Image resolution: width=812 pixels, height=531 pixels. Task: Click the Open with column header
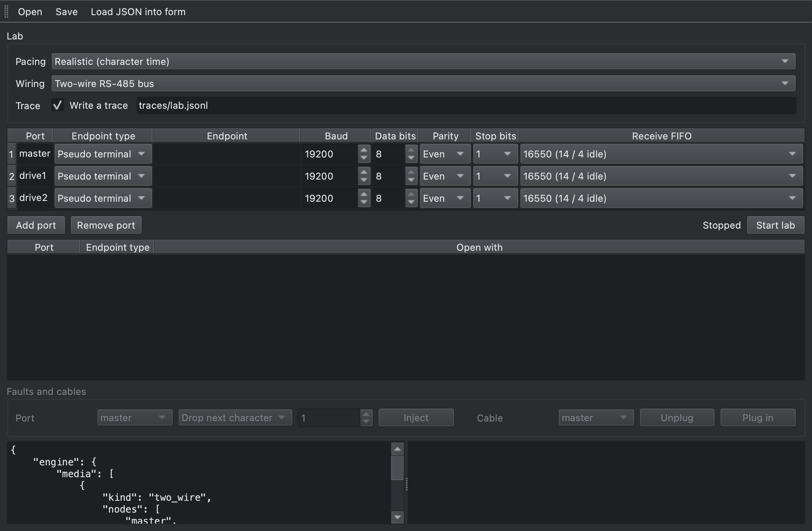tap(479, 247)
